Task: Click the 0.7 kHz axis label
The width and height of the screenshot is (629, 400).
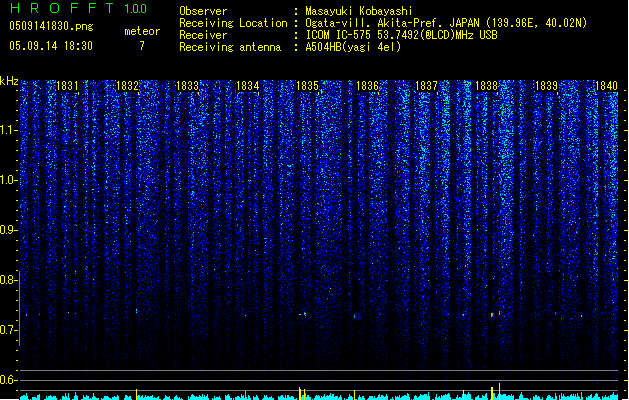Action: pyautogui.click(x=8, y=330)
